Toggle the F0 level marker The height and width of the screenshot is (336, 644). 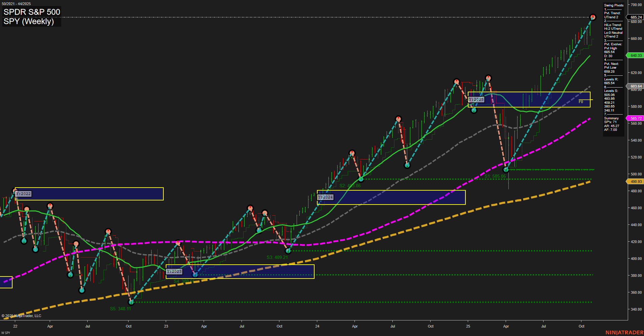[581, 101]
